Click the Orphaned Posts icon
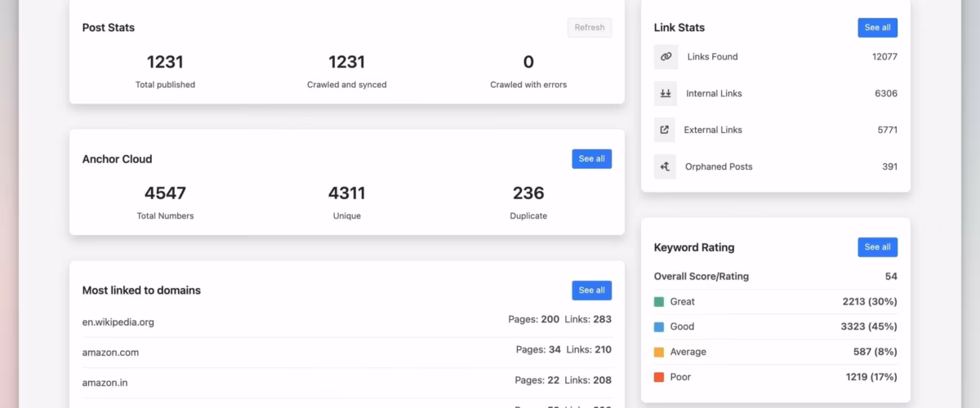The width and height of the screenshot is (980, 408). (665, 166)
